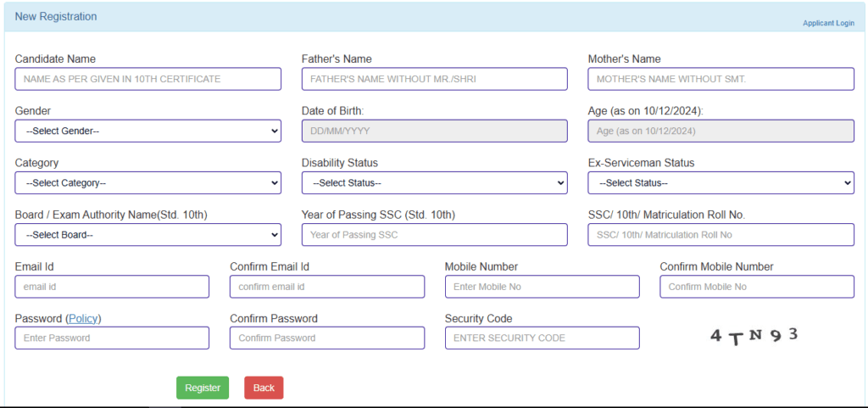Screen dimensions: 868x408
Task: Select the Confirm Mobile Number field
Action: pyautogui.click(x=757, y=287)
